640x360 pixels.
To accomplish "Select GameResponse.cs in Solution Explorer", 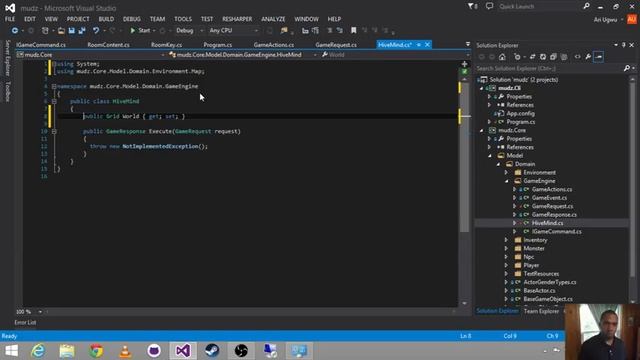I will tap(554, 215).
